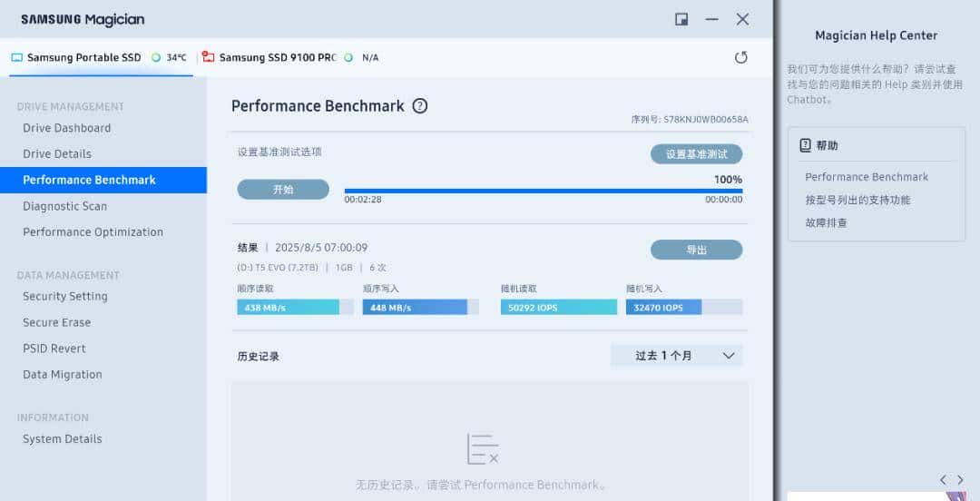980x501 pixels.
Task: Click the Samsung SSD 9100 PRO drive icon
Action: pyautogui.click(x=208, y=57)
